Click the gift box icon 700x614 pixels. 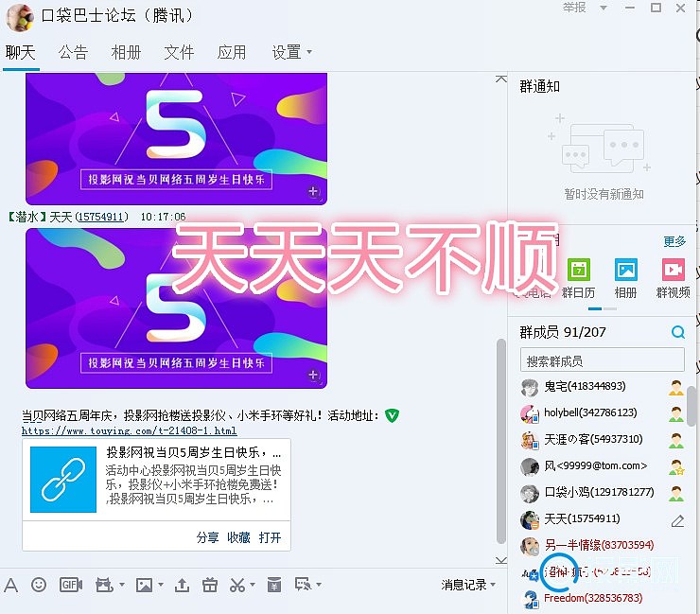(x=209, y=585)
